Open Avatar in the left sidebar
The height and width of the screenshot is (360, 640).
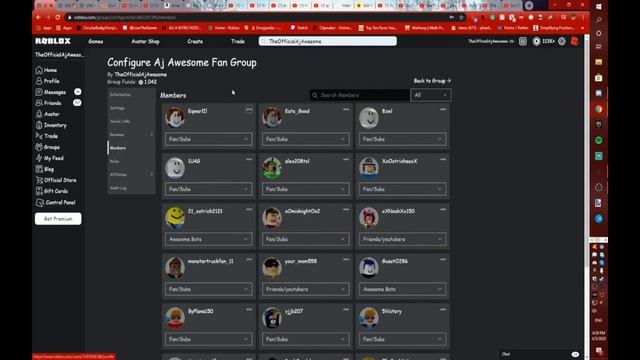[48, 114]
